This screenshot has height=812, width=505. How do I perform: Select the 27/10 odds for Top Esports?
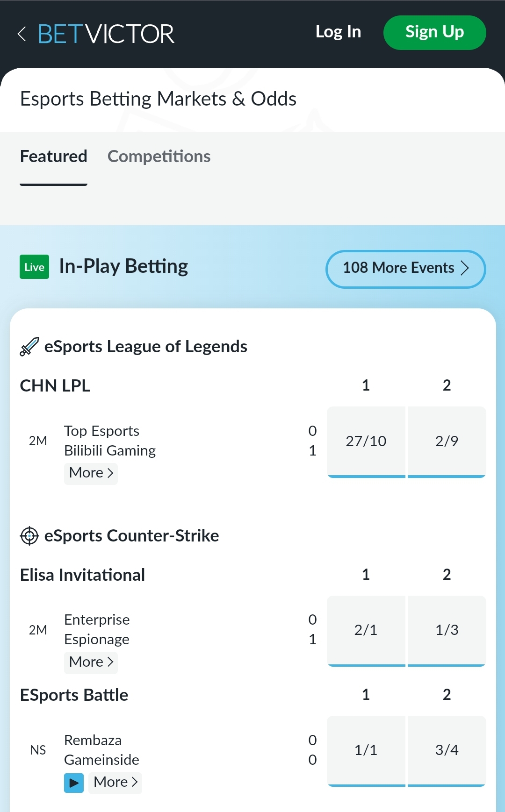tap(366, 442)
